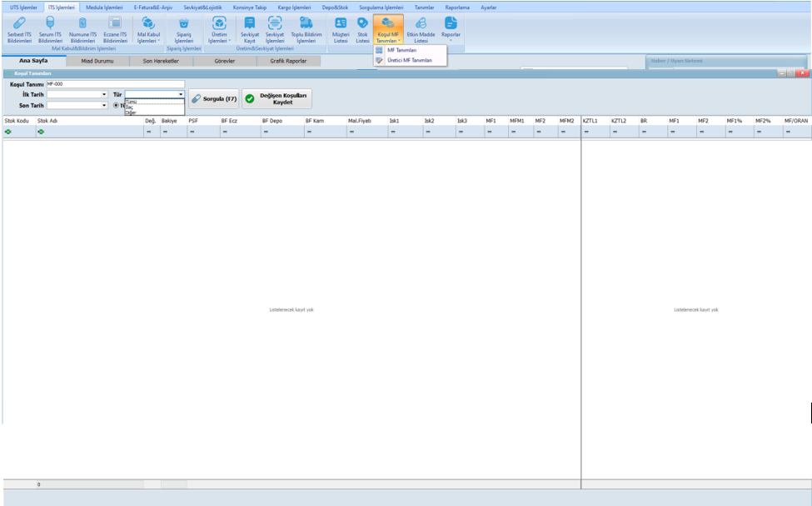Choose Diğer from the Tür list
812x506 pixels.
pyautogui.click(x=130, y=113)
